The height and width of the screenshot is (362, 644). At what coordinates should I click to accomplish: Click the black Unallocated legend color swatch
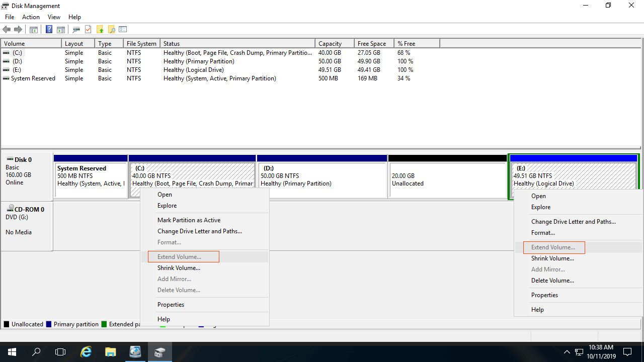tap(7, 324)
